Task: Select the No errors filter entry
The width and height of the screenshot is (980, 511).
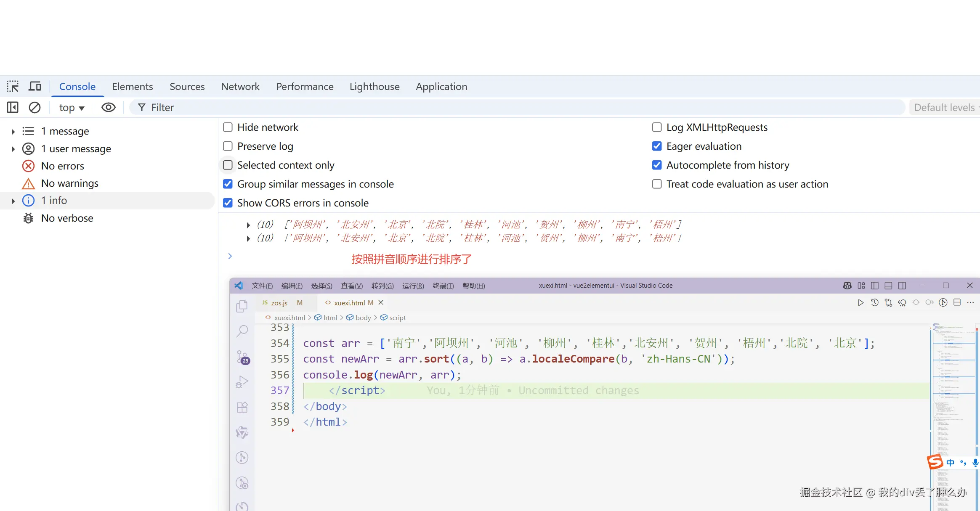Action: pyautogui.click(x=63, y=166)
